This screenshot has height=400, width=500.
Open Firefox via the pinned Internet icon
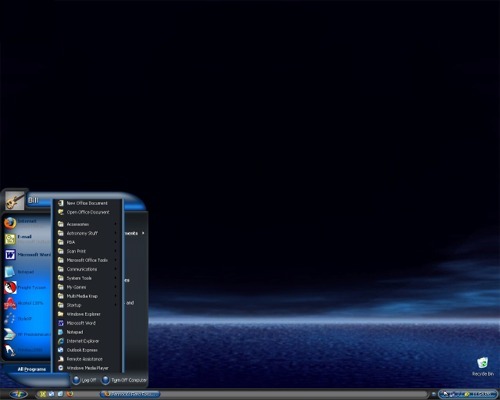click(10, 223)
